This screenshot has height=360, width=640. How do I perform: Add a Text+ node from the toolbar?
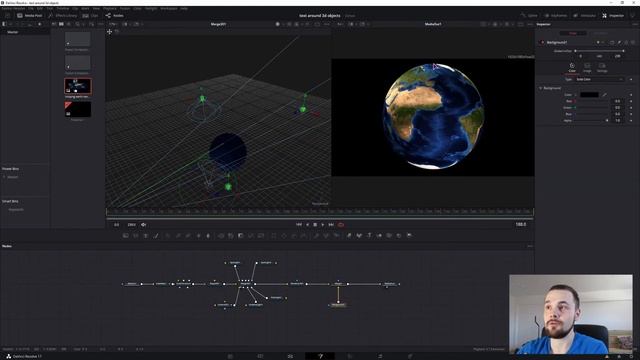tap(146, 236)
